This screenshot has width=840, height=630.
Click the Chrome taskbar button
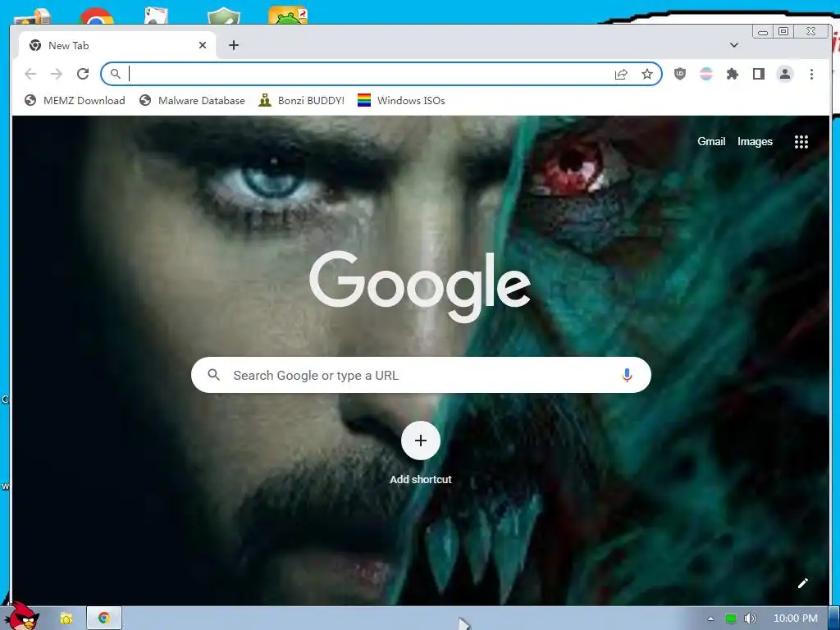click(x=104, y=619)
